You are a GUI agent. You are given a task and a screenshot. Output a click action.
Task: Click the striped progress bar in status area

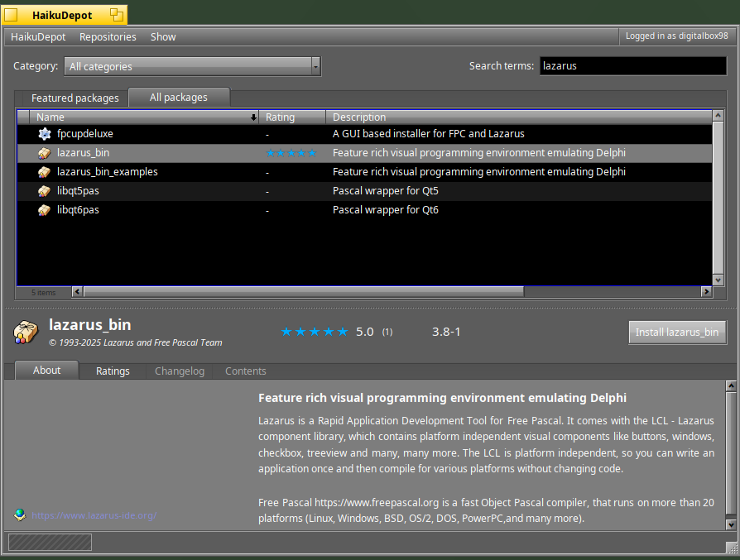pos(50,542)
